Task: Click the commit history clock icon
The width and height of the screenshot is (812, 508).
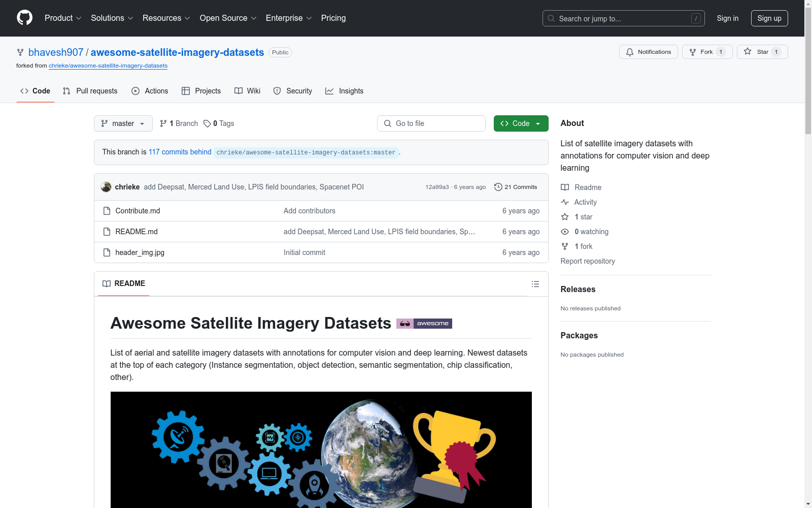Action: [x=498, y=187]
